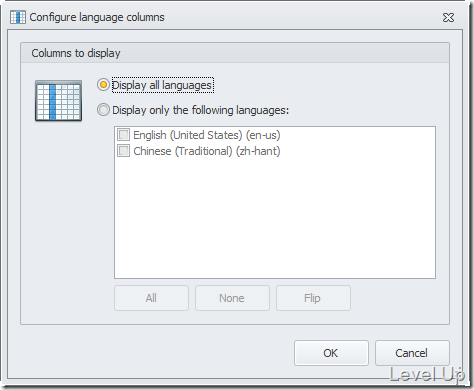Click the Chinese (Traditional) (zh-hant) label
The height and width of the screenshot is (390, 474).
pyautogui.click(x=207, y=151)
